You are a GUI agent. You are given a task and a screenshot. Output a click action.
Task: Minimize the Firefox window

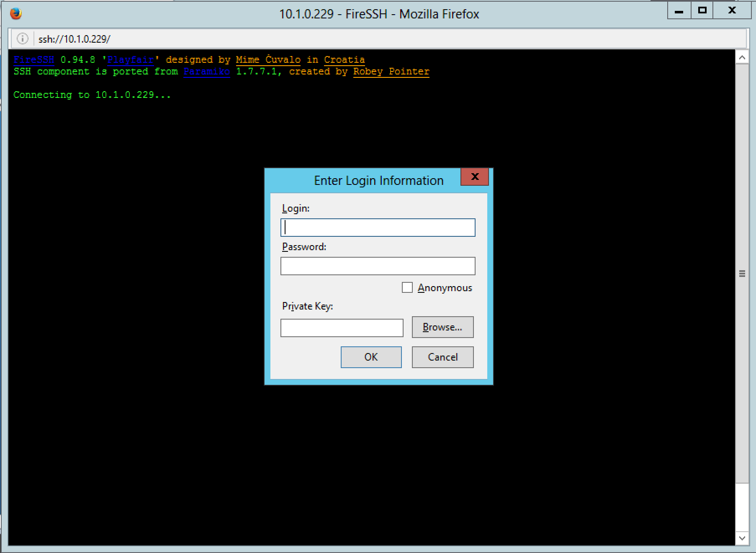pos(679,11)
